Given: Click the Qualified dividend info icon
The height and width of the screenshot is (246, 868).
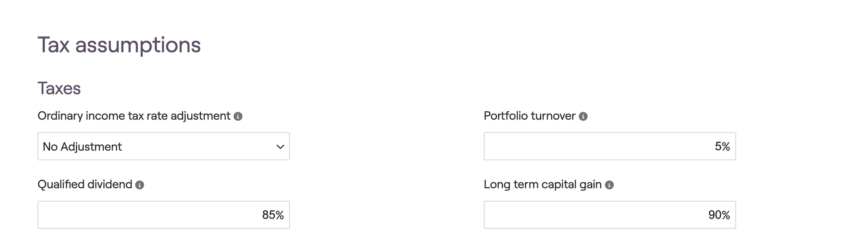Looking at the screenshot, I should [140, 185].
